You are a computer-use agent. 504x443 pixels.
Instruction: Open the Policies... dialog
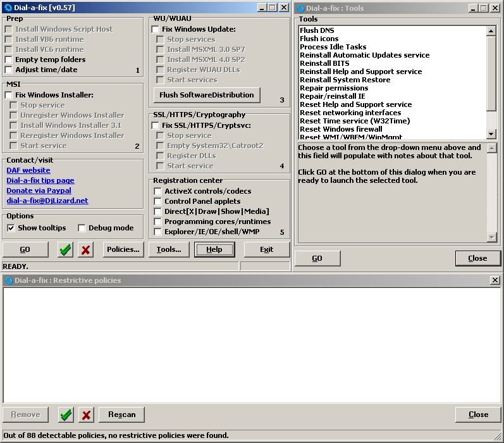pyautogui.click(x=123, y=249)
